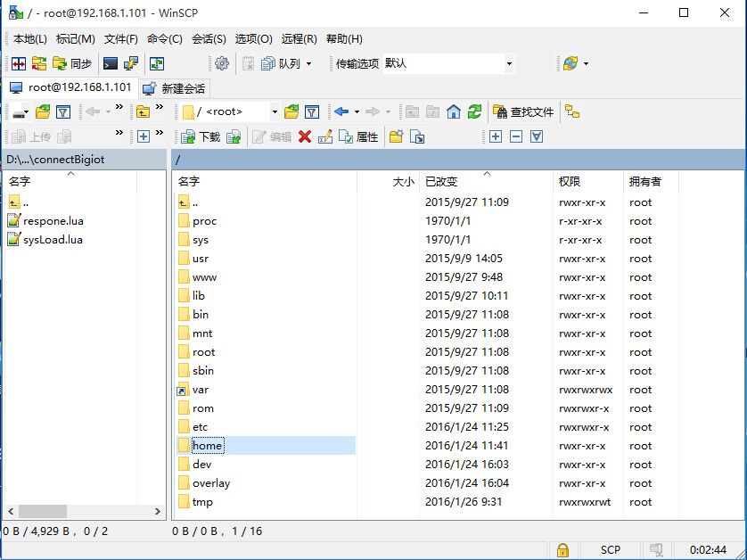Click the local panel horizontal scrollbar thumb
Screen dimensions: 747x560
coord(43,511)
